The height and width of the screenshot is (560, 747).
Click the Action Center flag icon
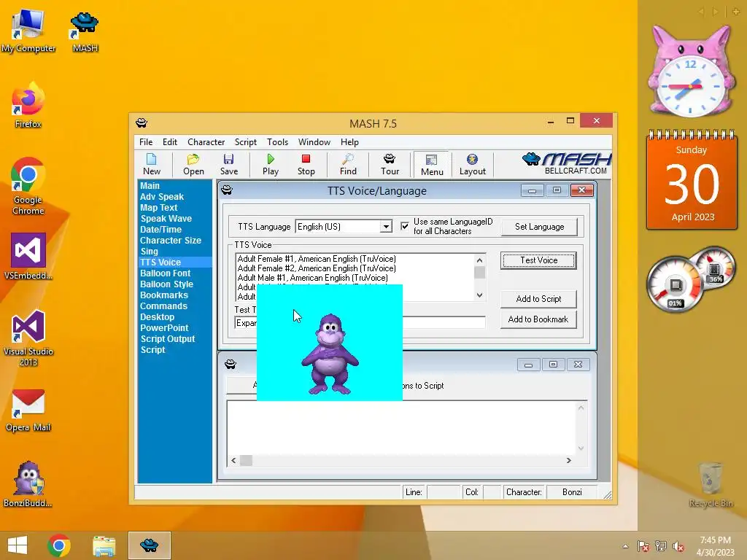[x=643, y=546]
